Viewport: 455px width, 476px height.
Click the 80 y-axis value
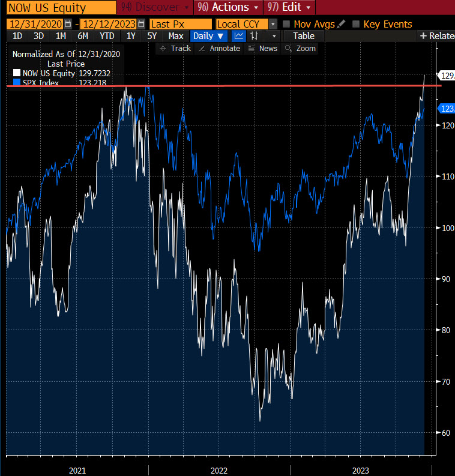pos(446,330)
